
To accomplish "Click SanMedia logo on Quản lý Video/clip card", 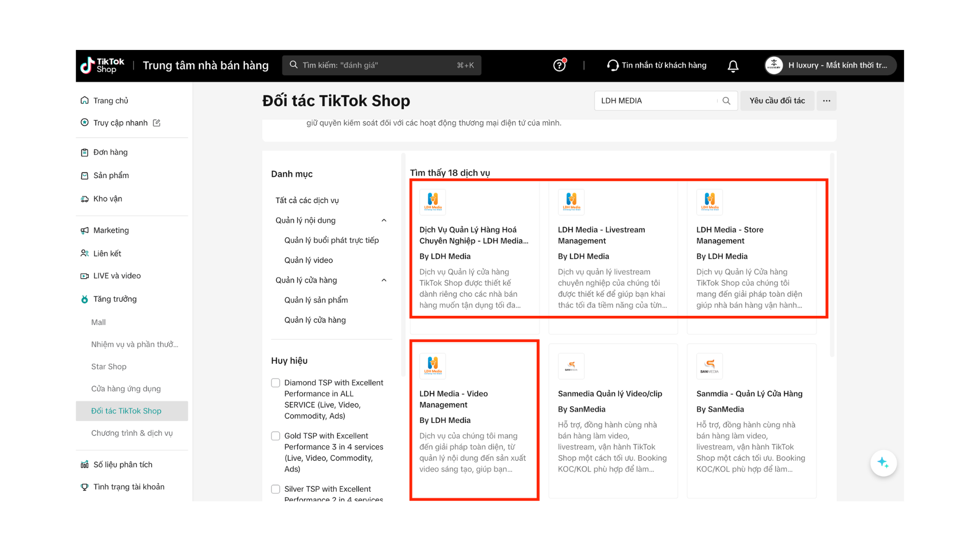I will click(x=571, y=366).
